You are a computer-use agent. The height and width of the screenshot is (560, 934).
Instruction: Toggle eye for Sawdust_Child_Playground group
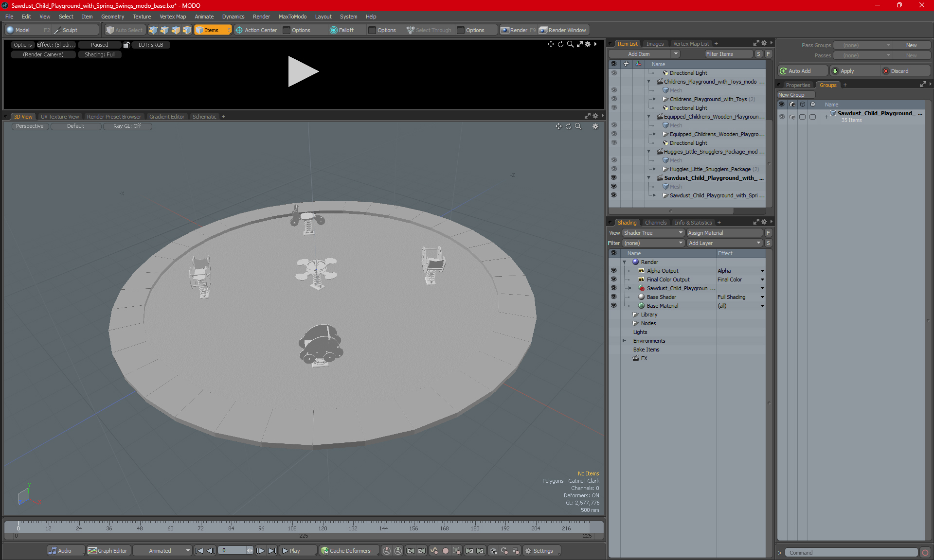(x=782, y=117)
